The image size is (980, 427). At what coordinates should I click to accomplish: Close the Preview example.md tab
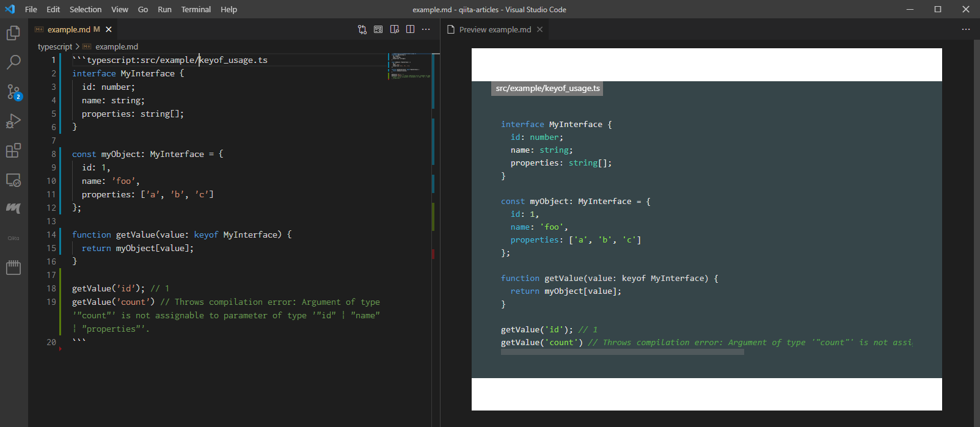pos(540,29)
